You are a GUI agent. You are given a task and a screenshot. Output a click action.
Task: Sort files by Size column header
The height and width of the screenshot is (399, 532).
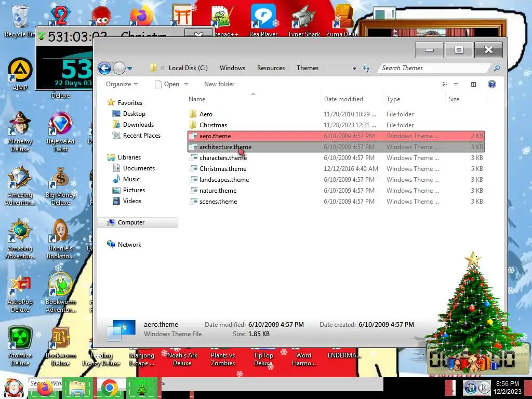pos(454,99)
